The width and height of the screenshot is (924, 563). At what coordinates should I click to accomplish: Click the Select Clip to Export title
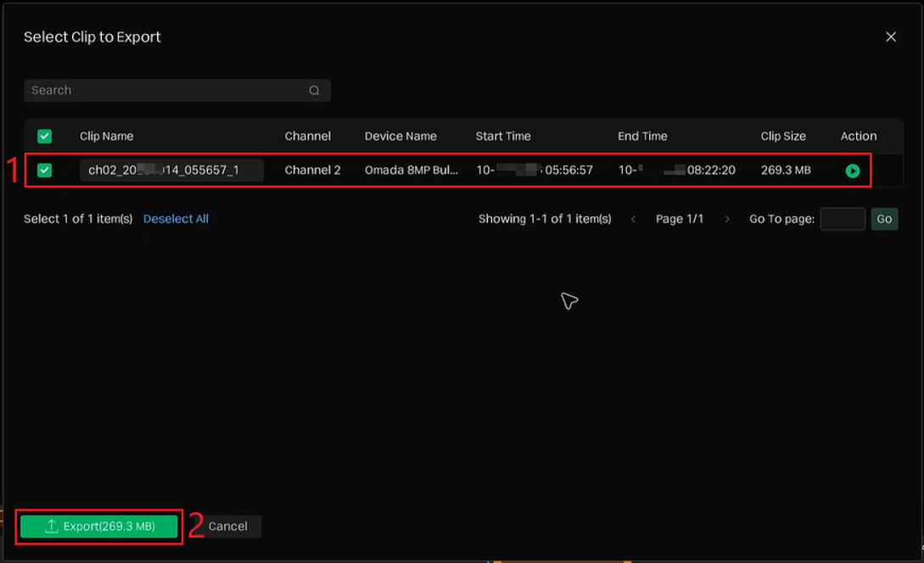pyautogui.click(x=92, y=37)
